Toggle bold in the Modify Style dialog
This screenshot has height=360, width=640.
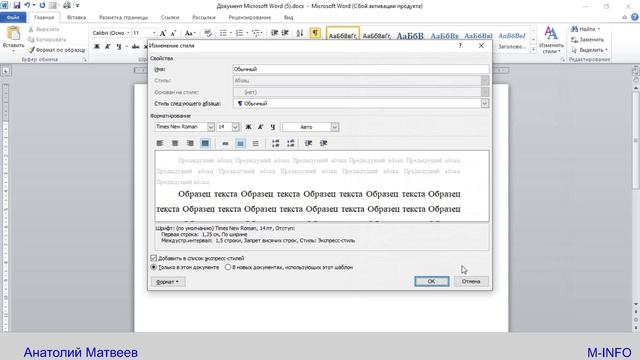coord(248,127)
